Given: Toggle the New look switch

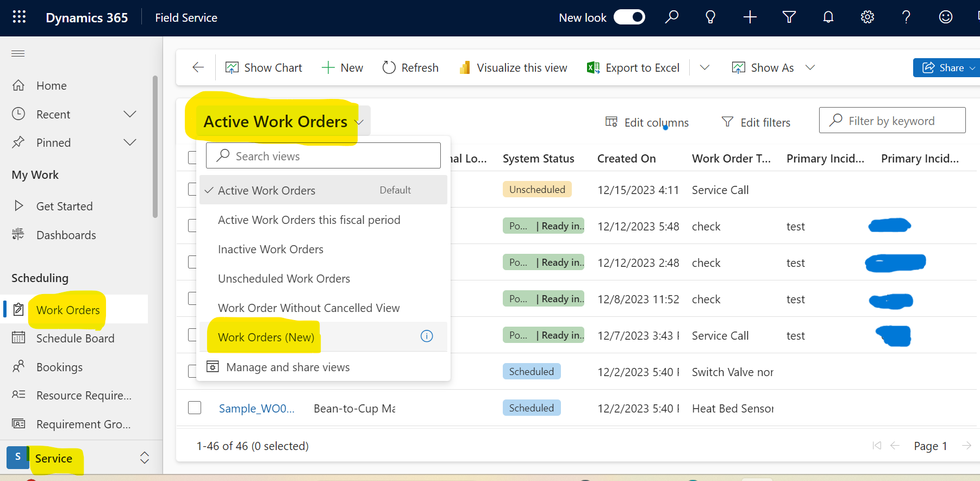Looking at the screenshot, I should [629, 17].
